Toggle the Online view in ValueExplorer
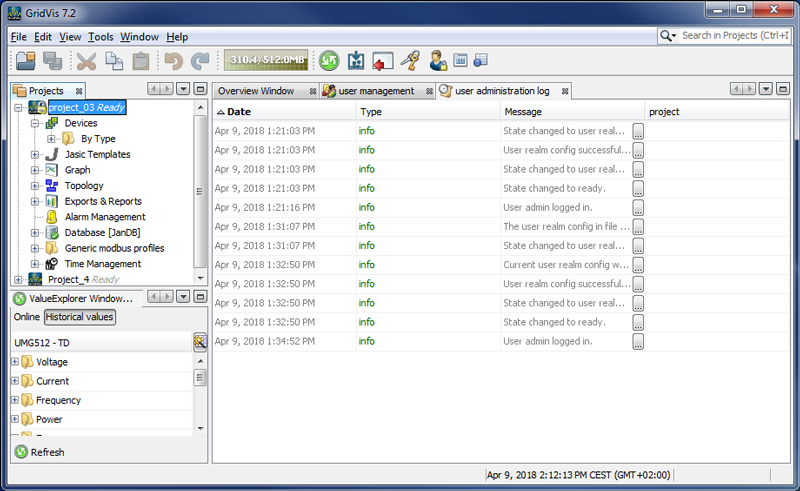 tap(26, 317)
